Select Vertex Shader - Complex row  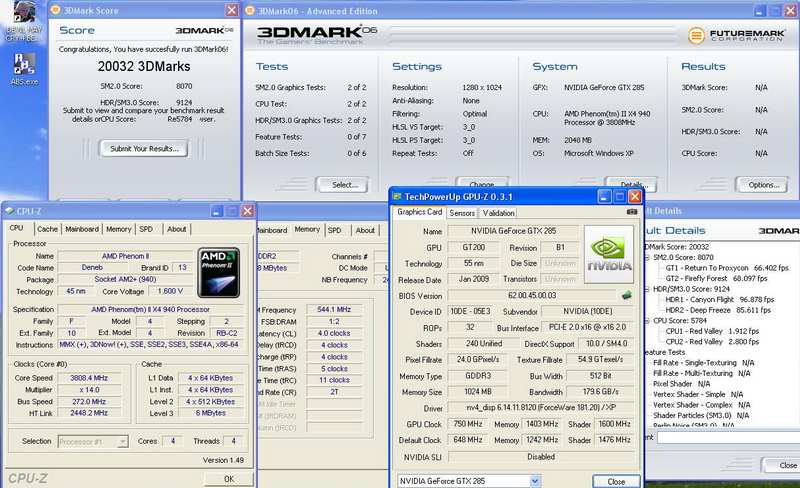point(701,405)
